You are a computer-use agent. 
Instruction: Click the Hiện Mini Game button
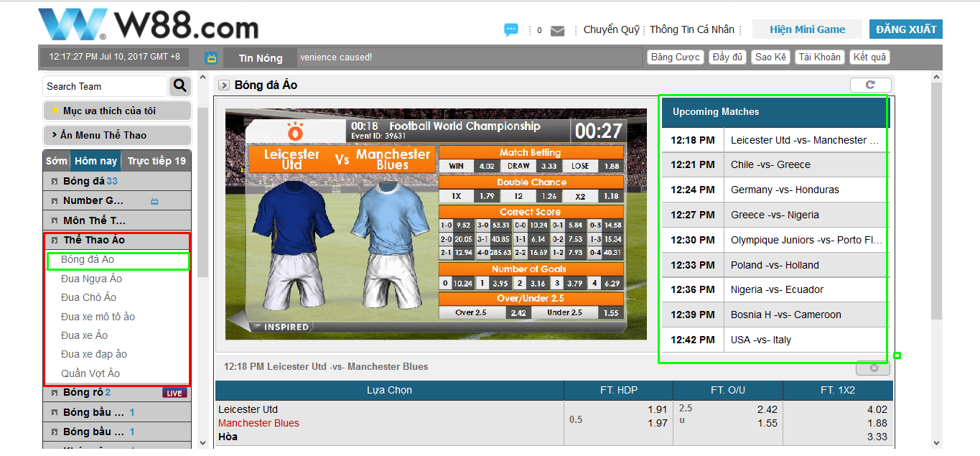(x=807, y=29)
